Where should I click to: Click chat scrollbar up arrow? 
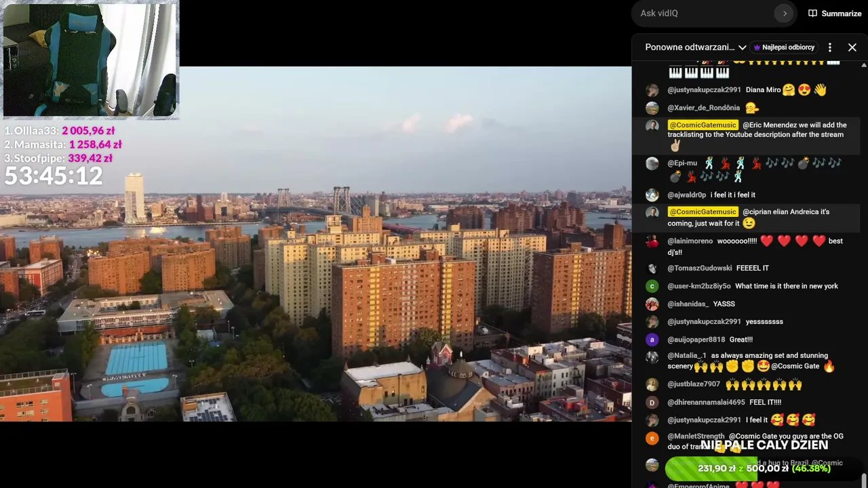(863, 65)
